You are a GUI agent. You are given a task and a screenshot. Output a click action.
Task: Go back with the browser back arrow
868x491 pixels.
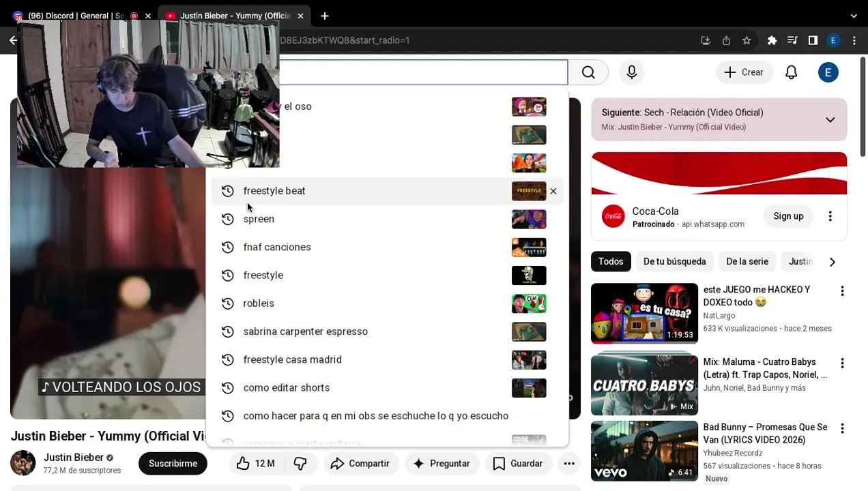(x=13, y=40)
